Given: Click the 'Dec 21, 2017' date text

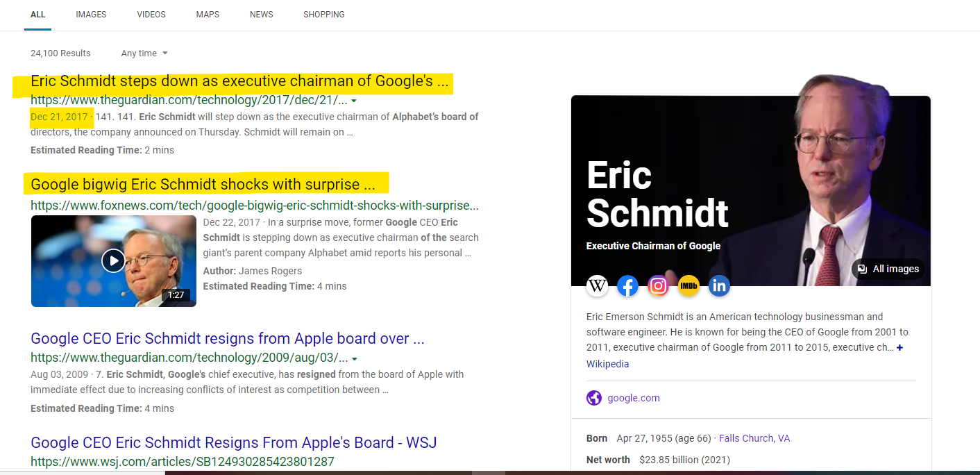Looking at the screenshot, I should click(x=59, y=117).
